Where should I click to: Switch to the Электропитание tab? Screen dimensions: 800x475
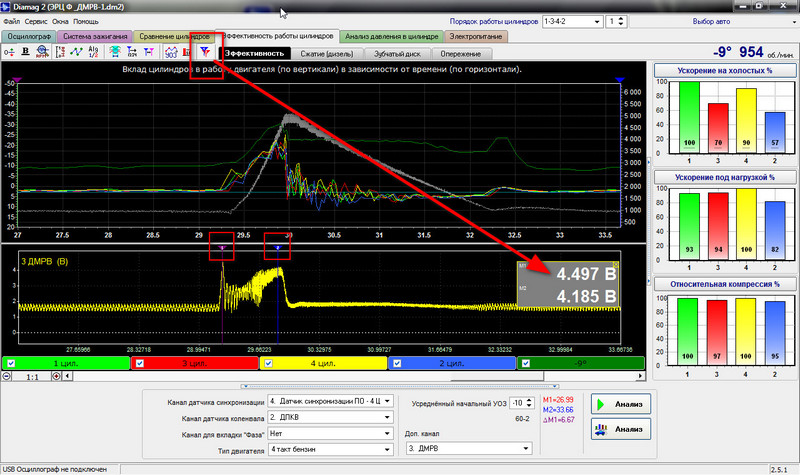pyautogui.click(x=476, y=36)
